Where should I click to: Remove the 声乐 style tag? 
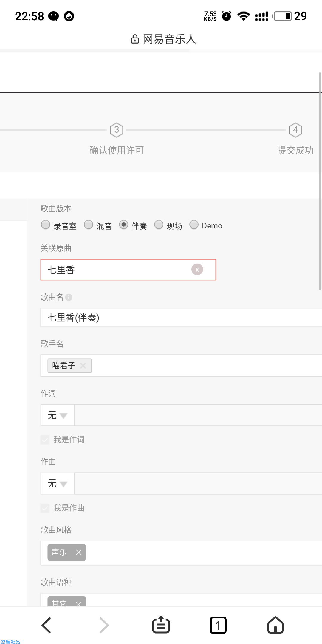coord(79,552)
